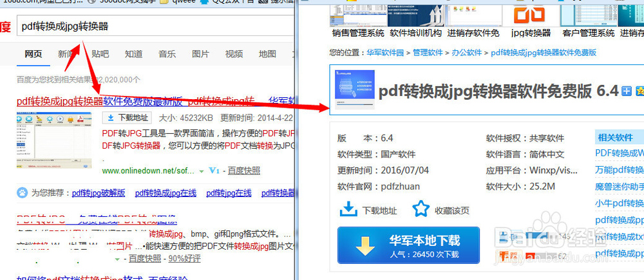This screenshot has width=644, height=280.
Task: Switch to the 知道 tab
Action: pyautogui.click(x=133, y=54)
